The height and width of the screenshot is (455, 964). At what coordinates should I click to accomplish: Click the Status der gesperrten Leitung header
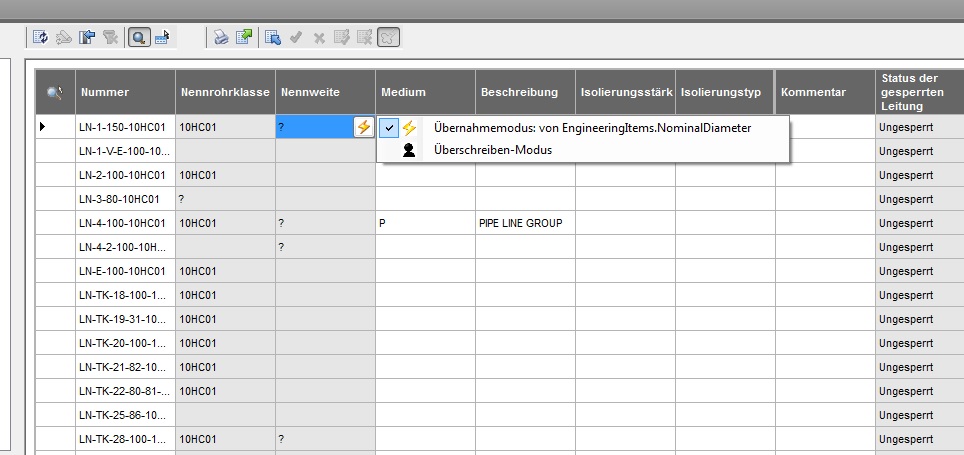(919, 92)
